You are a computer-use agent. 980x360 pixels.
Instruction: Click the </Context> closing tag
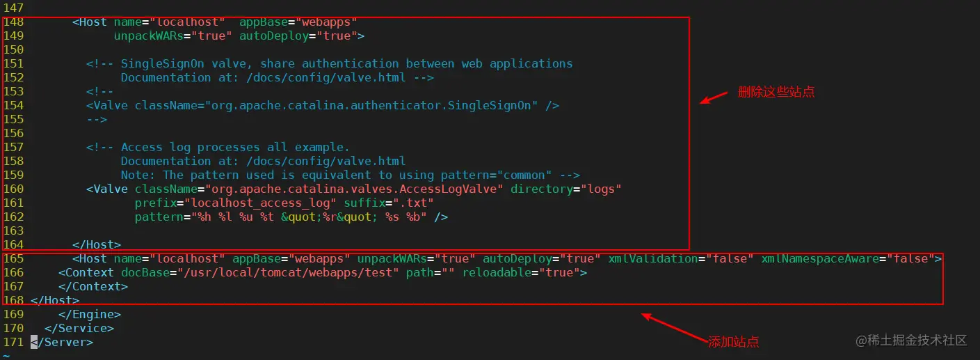pyautogui.click(x=93, y=286)
